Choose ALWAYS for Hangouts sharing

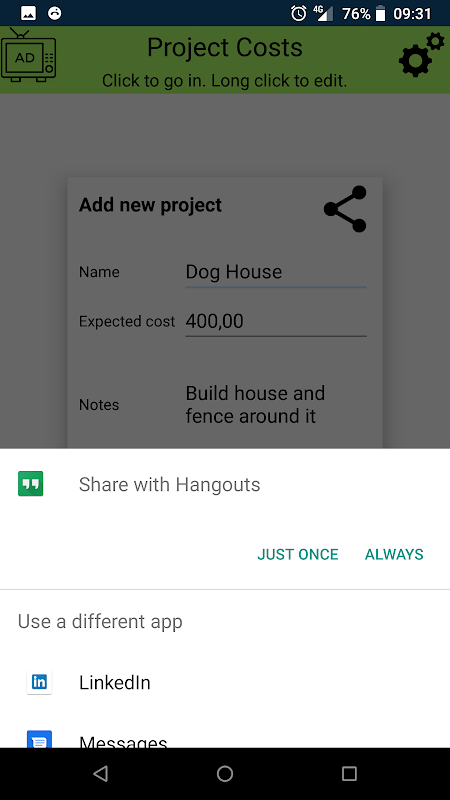point(394,555)
